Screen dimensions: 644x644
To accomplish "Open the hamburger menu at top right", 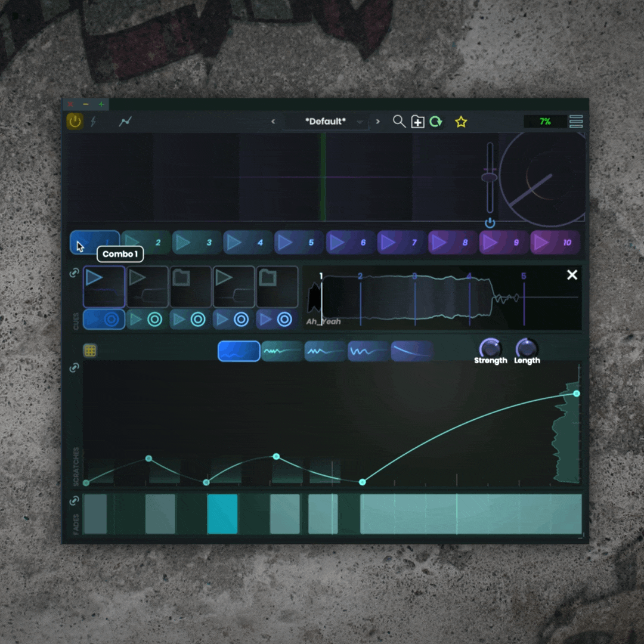I will tap(575, 122).
